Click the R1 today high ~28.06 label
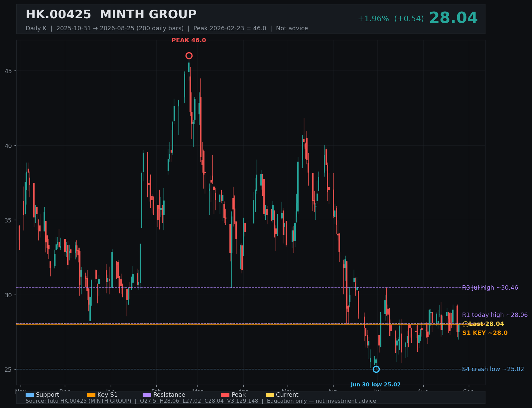Screen dimensions: 532x408 (x=495, y=315)
